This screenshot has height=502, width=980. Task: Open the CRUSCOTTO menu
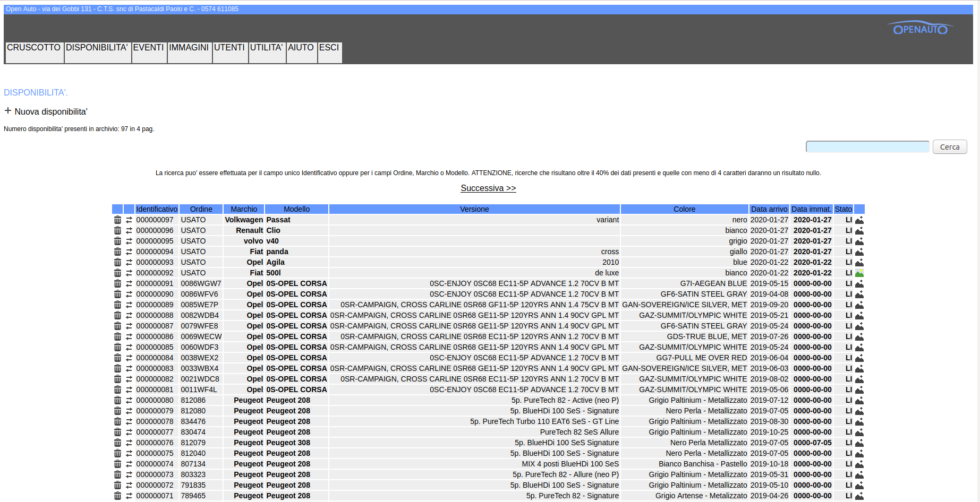point(34,53)
